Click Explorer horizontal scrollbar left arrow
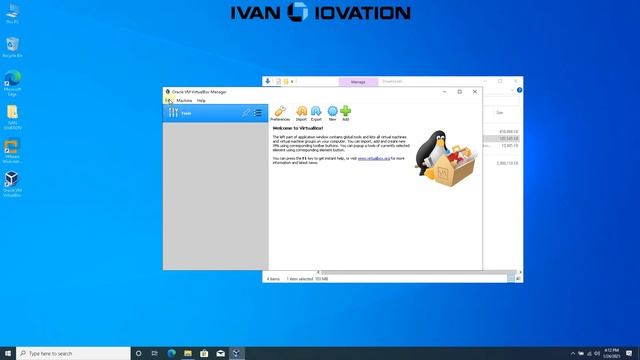This screenshot has height=360, width=640. tap(318, 272)
